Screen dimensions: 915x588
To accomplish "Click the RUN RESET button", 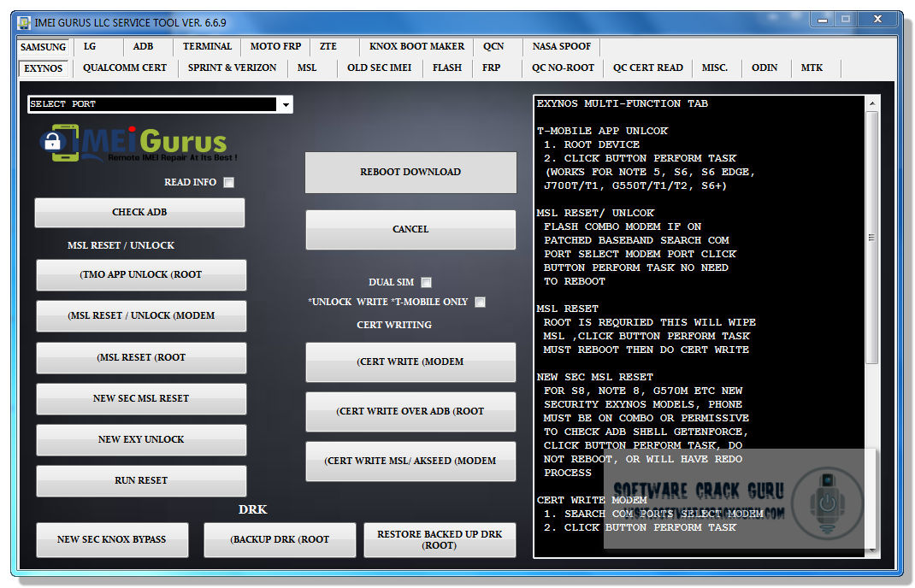I will click(141, 480).
